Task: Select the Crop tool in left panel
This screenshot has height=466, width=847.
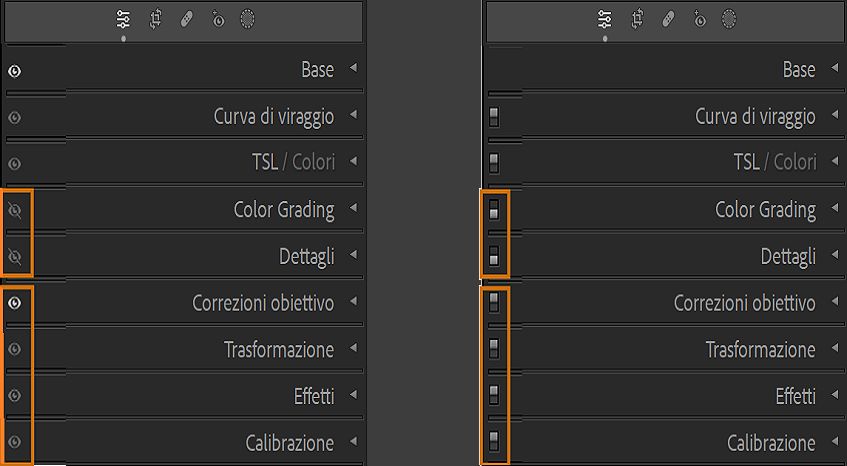Action: point(155,19)
